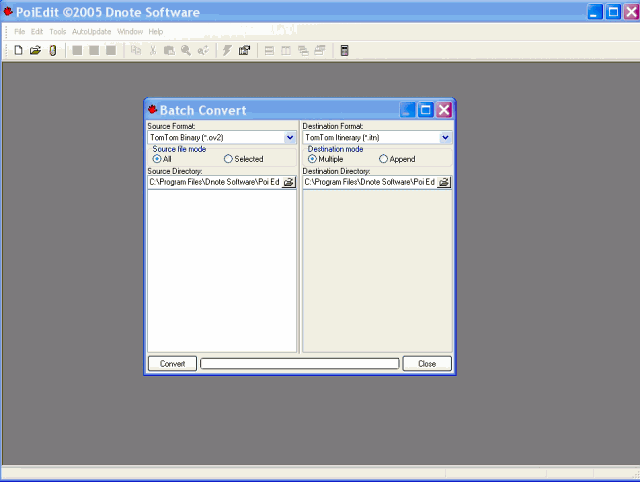Image resolution: width=640 pixels, height=482 pixels.
Task: Click the New file toolbar icon
Action: coord(18,50)
